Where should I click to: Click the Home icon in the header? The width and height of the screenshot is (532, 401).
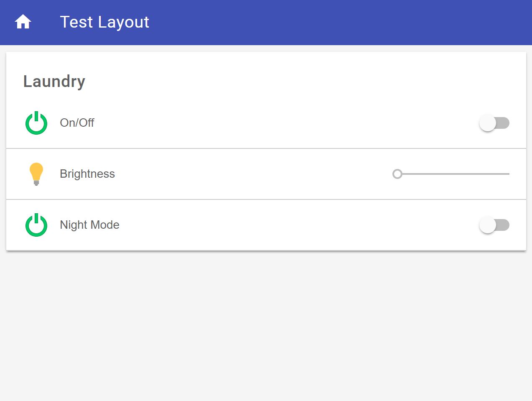(x=23, y=22)
